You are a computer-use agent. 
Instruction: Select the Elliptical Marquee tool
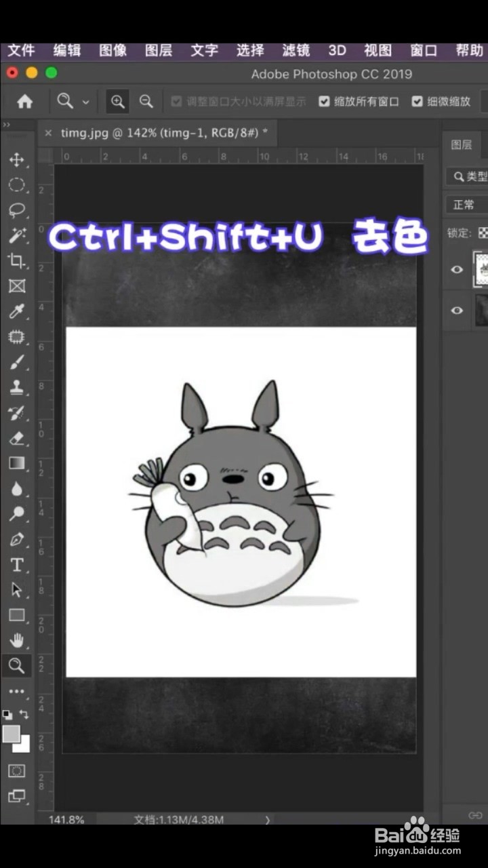coord(16,185)
